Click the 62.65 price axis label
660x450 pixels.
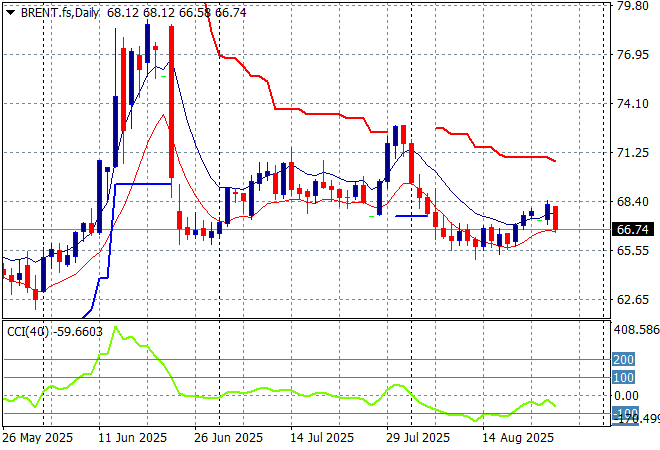pyautogui.click(x=632, y=300)
